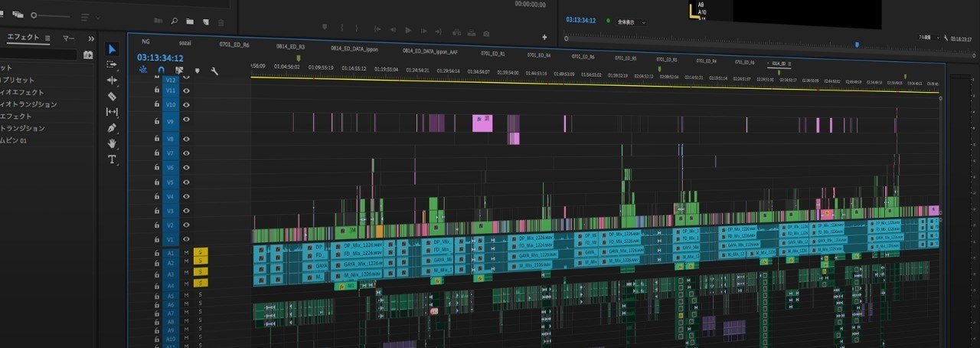The height and width of the screenshot is (348, 980).
Task: Toggle lock on track V2
Action: [157, 225]
